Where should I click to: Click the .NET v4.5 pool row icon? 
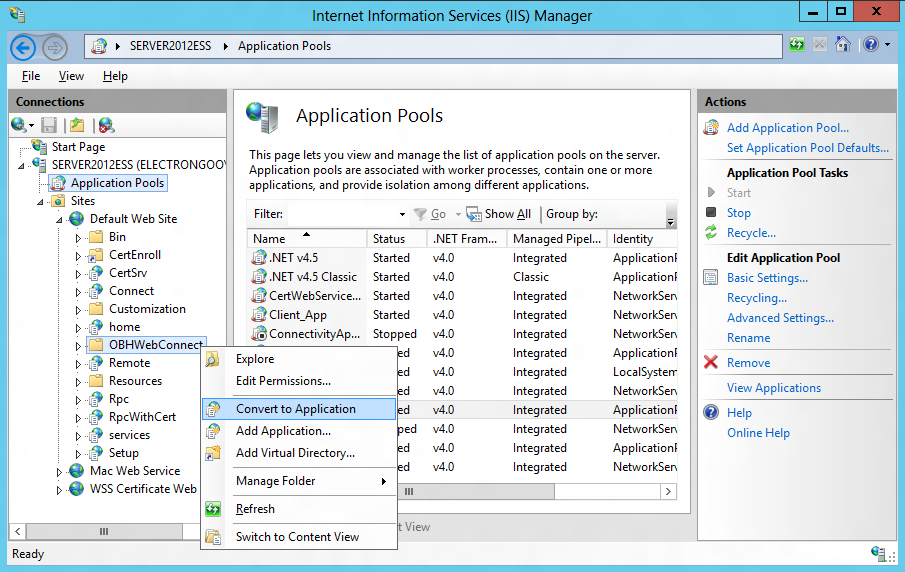[259, 257]
